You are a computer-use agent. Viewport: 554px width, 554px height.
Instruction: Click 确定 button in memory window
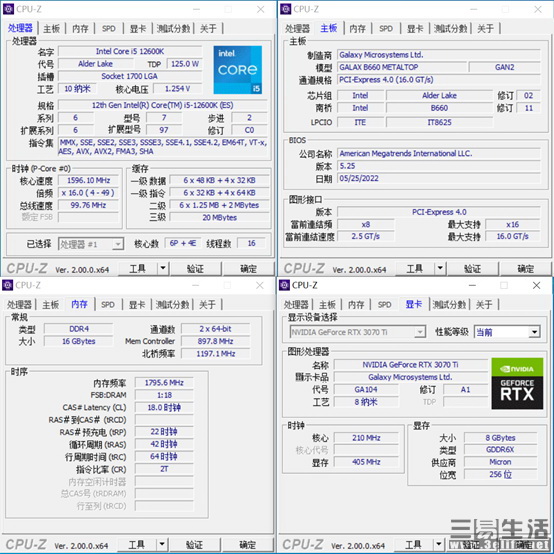pyautogui.click(x=247, y=544)
